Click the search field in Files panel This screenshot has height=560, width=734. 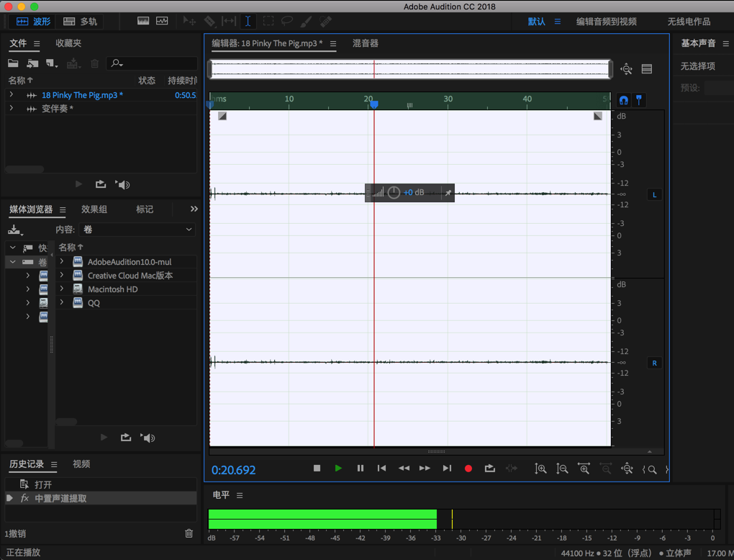(152, 63)
